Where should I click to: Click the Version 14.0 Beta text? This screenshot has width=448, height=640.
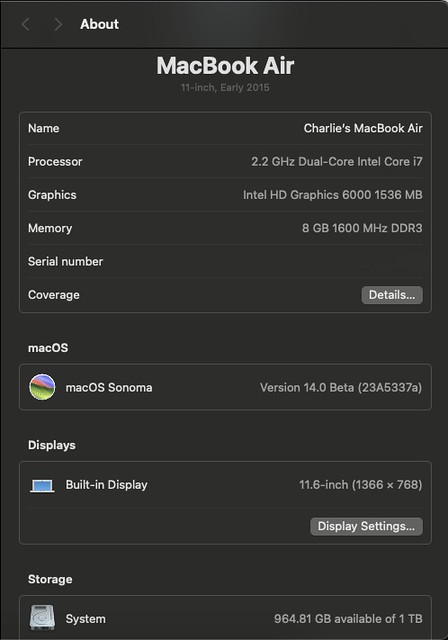(x=341, y=387)
